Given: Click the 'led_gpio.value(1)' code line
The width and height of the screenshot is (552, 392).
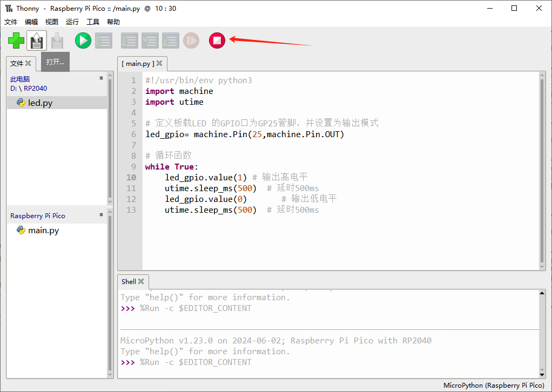Looking at the screenshot, I should [x=206, y=177].
